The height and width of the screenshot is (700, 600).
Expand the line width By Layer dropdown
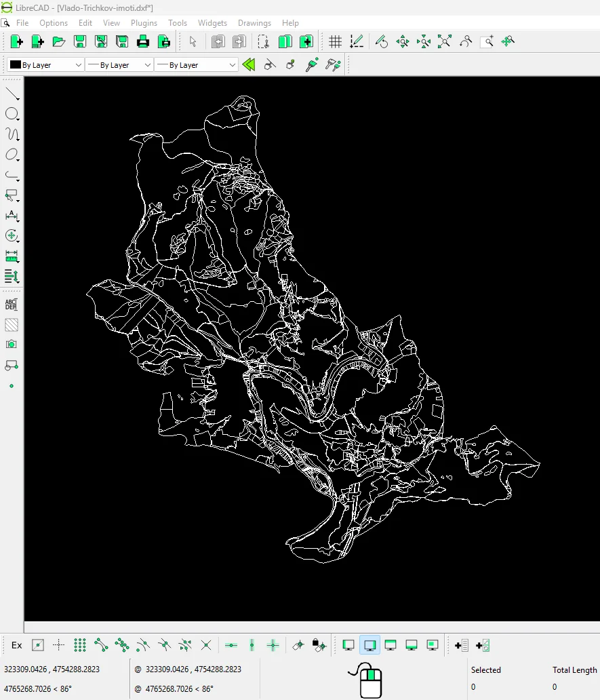(x=120, y=65)
